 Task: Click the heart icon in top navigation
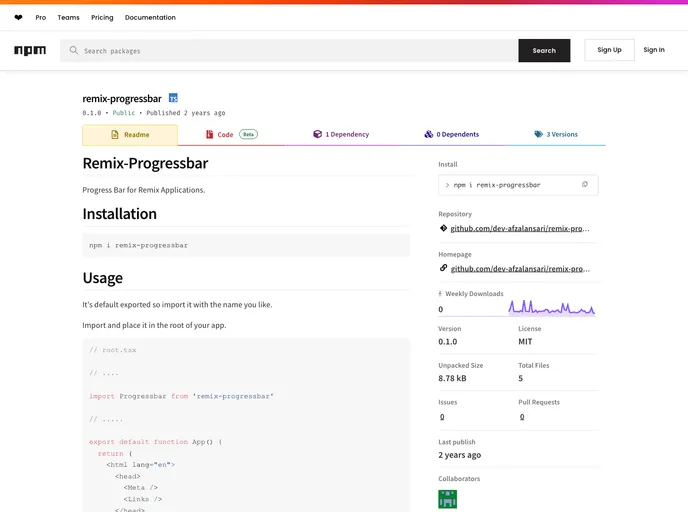(x=18, y=18)
